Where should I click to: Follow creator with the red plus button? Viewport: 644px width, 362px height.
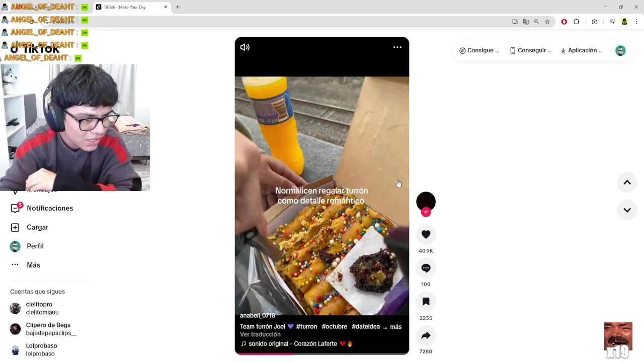tap(426, 212)
